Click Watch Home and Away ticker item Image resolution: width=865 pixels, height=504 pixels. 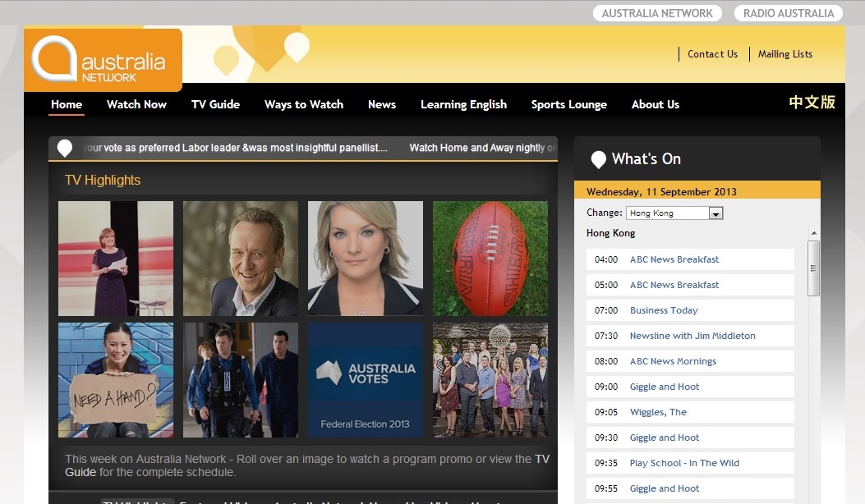pyautogui.click(x=482, y=148)
